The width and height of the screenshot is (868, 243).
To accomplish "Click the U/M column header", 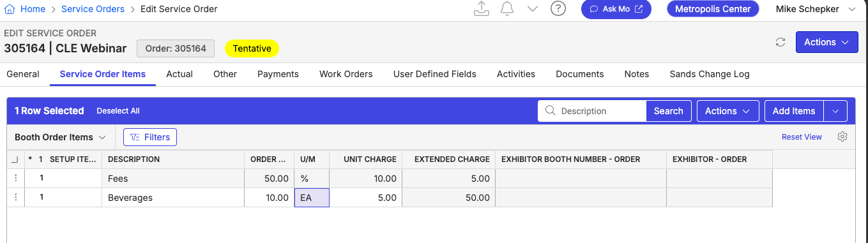I will pos(312,159).
